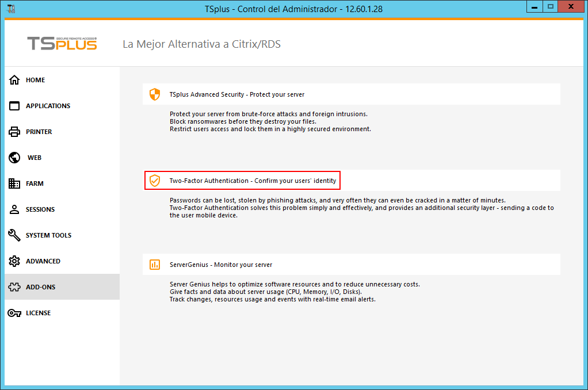Click the Home house icon in sidebar
Viewport: 588px width, 390px height.
(14, 80)
